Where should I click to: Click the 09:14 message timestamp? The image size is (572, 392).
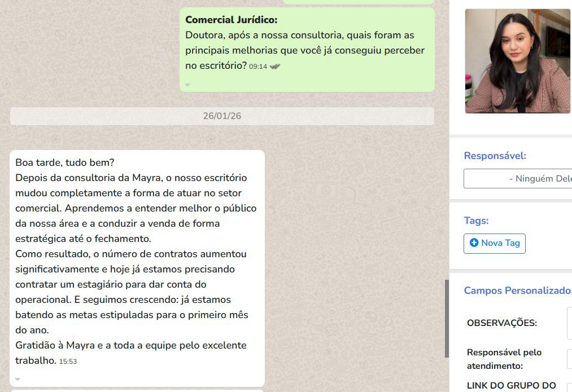click(258, 67)
